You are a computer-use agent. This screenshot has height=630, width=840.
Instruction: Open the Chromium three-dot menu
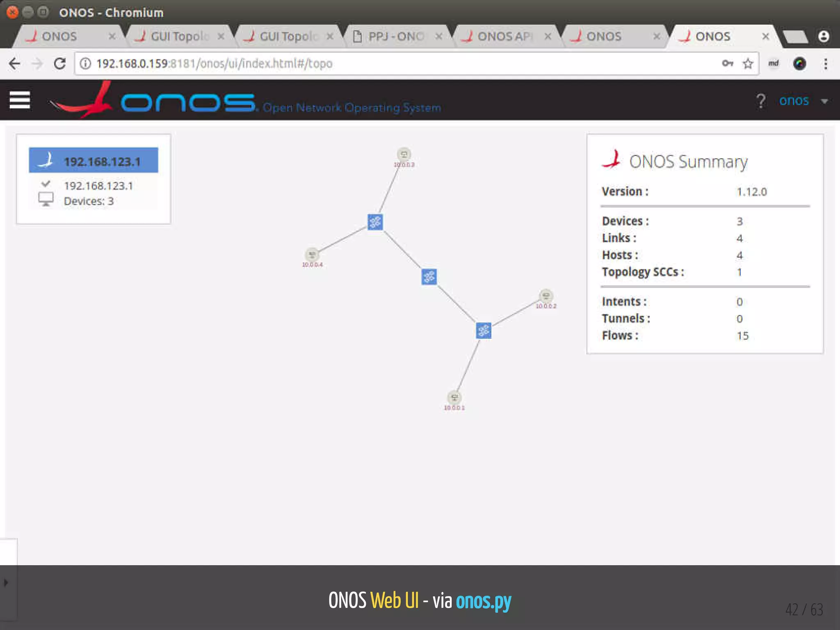tap(826, 64)
